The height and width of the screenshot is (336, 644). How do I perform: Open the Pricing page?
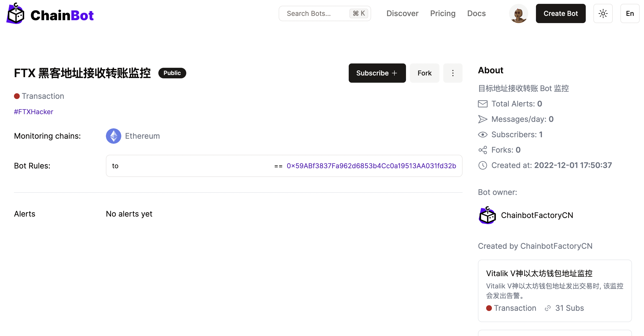click(x=443, y=13)
